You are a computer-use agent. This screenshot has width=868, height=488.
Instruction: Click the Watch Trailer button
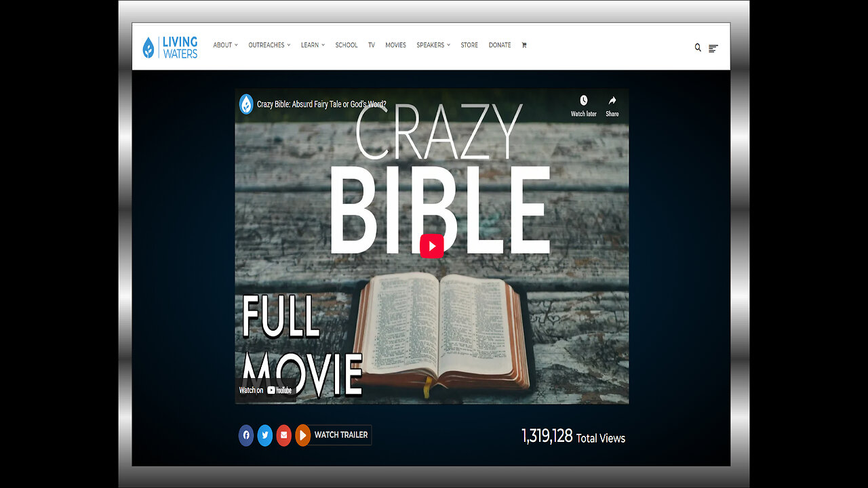(x=340, y=435)
